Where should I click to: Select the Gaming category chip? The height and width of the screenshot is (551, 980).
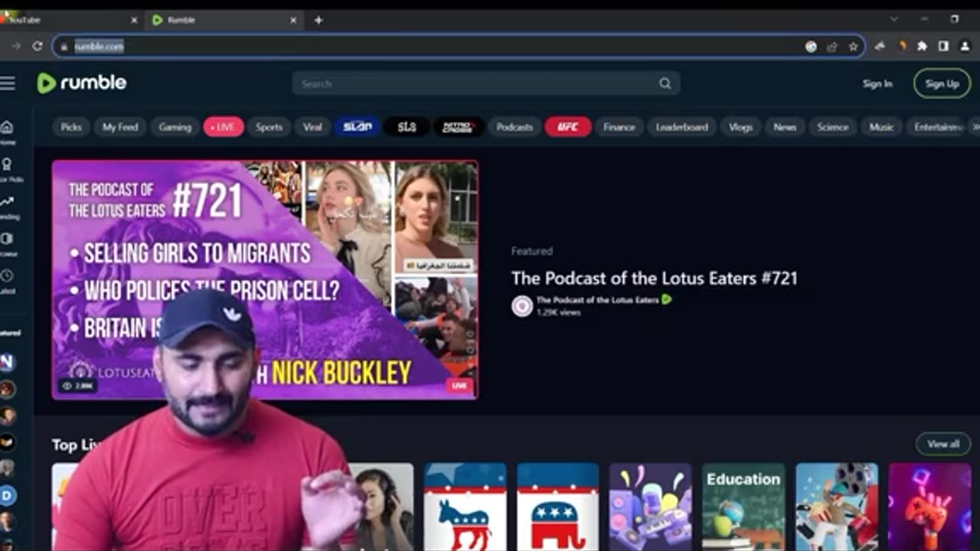pos(175,127)
